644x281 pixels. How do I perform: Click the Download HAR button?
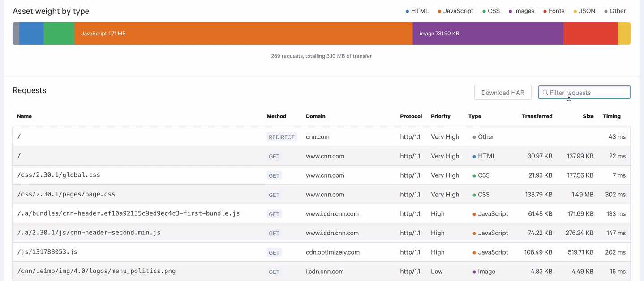[502, 93]
